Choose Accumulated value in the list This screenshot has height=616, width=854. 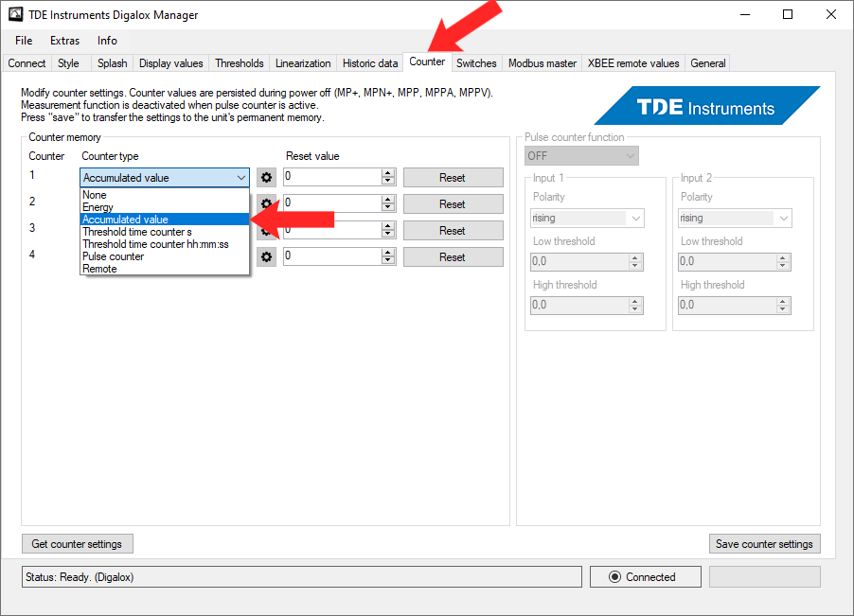click(165, 220)
